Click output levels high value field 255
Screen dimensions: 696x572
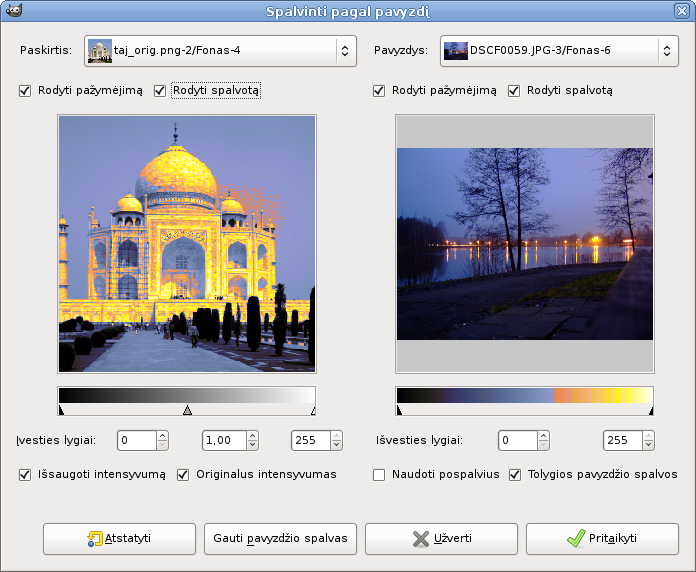623,441
